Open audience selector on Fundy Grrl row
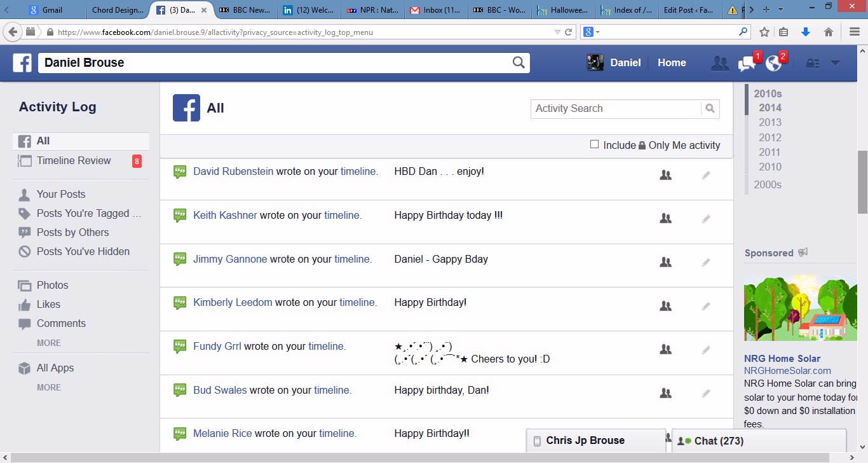Image resolution: width=868 pixels, height=463 pixels. [665, 349]
